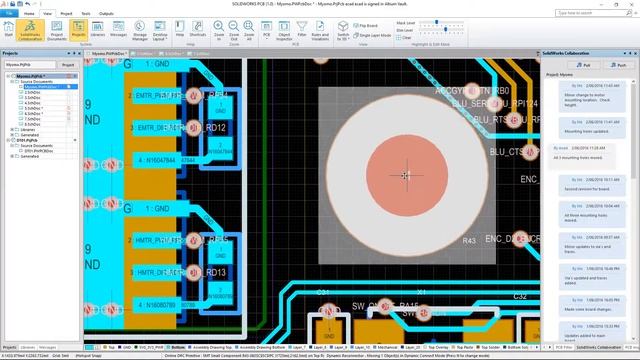Open the PCB panel dropdown icon
Viewport: 640px width, 360px height.
coord(267,31)
